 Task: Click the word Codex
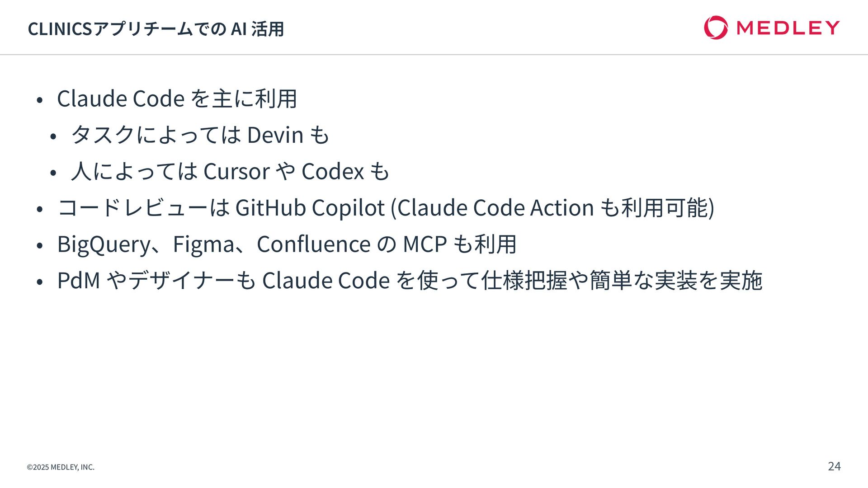pyautogui.click(x=333, y=172)
